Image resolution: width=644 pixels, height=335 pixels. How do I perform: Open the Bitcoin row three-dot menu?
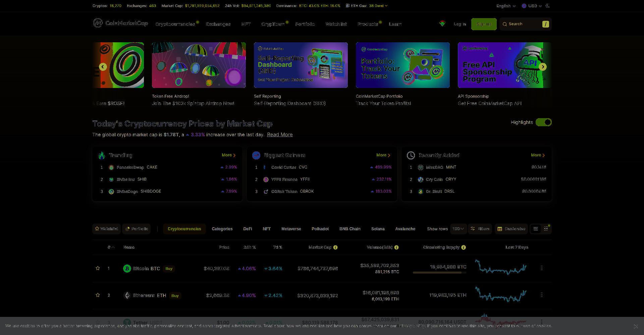pyautogui.click(x=542, y=268)
